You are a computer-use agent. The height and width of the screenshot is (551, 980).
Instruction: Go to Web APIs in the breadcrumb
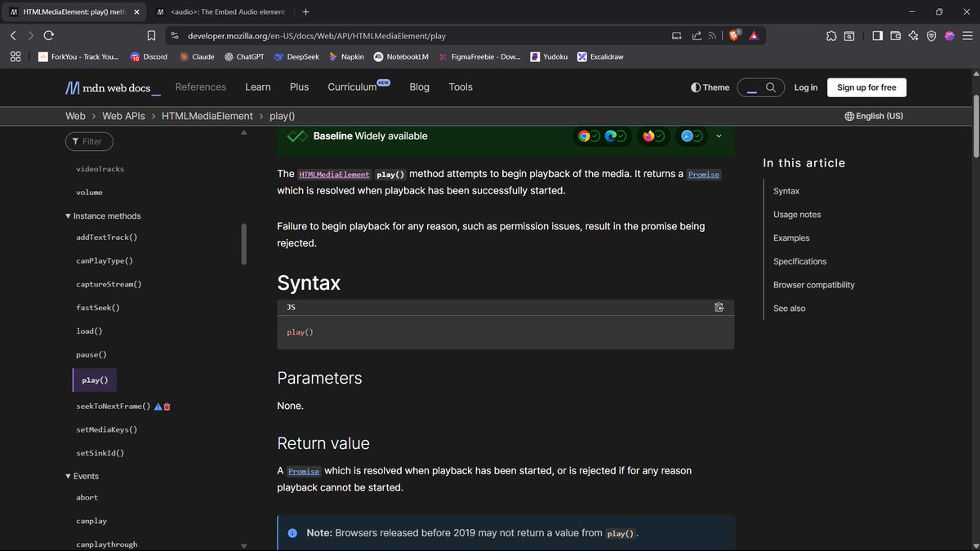coord(123,116)
